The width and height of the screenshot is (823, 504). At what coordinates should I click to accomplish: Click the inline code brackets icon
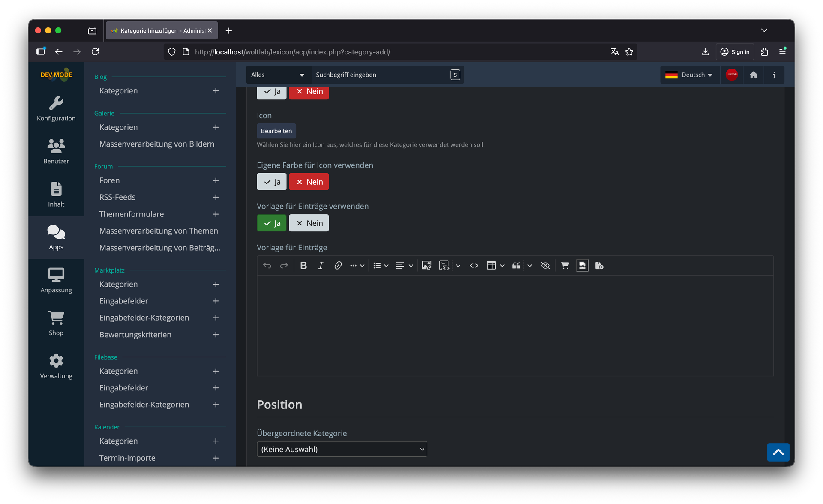pyautogui.click(x=474, y=266)
